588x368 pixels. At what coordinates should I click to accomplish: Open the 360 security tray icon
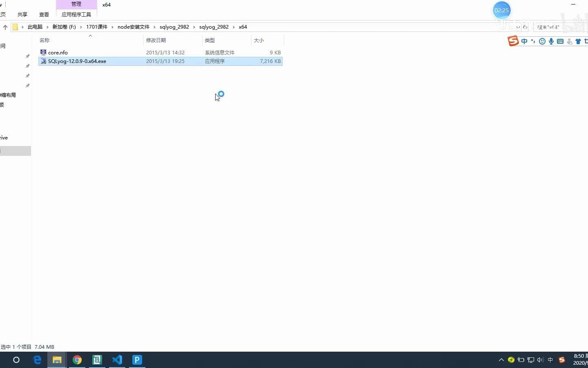(511, 360)
